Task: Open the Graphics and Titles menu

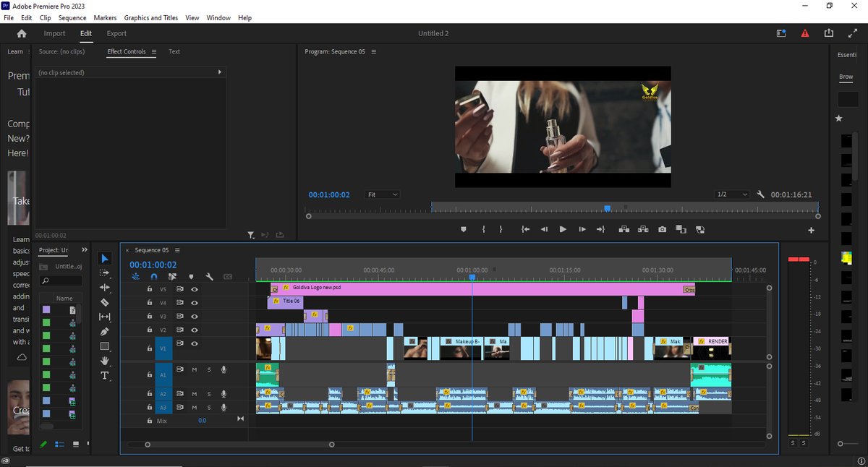Action: point(151,17)
